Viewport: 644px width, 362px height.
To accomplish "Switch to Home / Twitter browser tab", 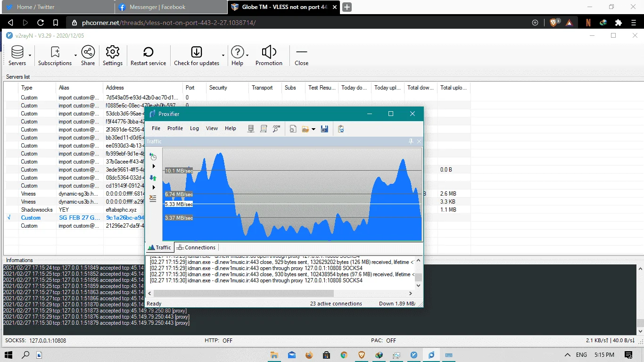I will click(x=58, y=7).
